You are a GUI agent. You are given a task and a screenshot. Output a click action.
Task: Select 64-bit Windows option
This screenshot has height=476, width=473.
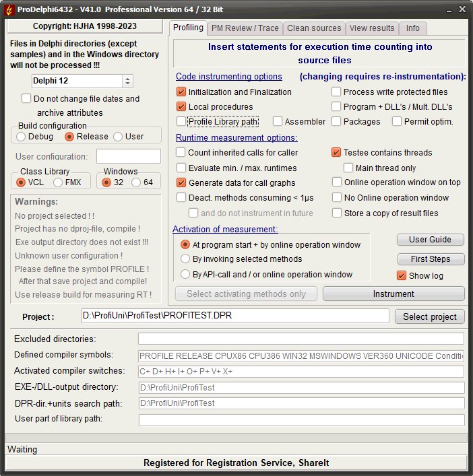click(136, 182)
